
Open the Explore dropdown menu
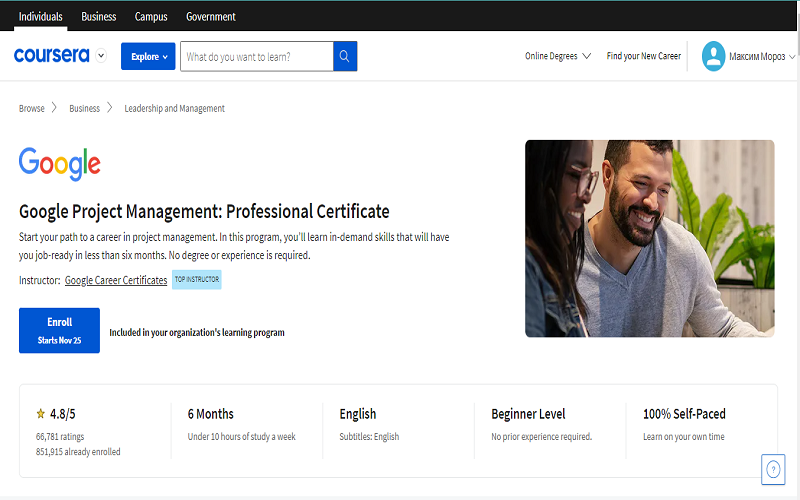pos(148,57)
